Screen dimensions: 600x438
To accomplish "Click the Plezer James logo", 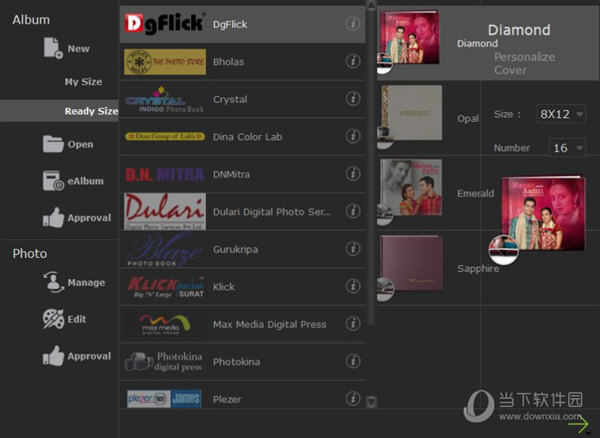I will click(x=164, y=399).
